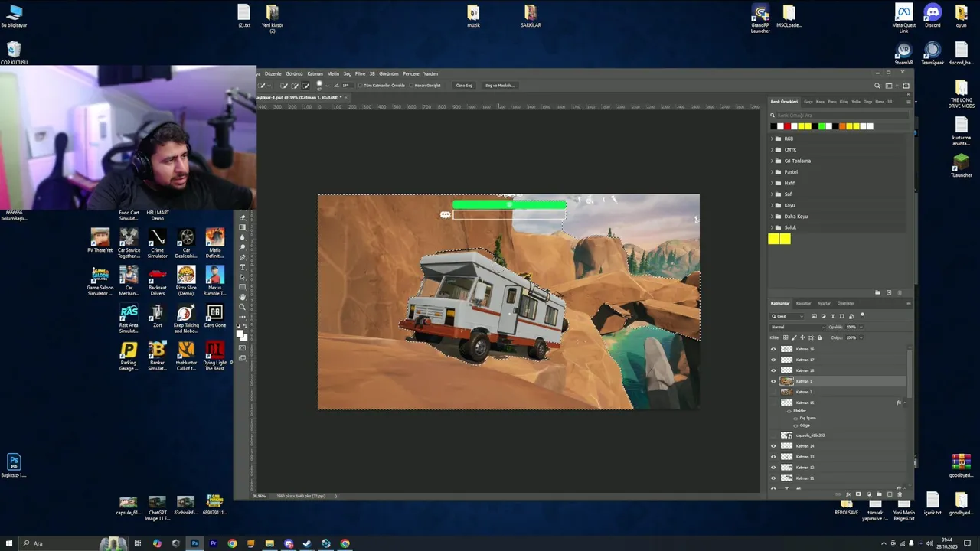Open the Filtre menu

[x=360, y=74]
